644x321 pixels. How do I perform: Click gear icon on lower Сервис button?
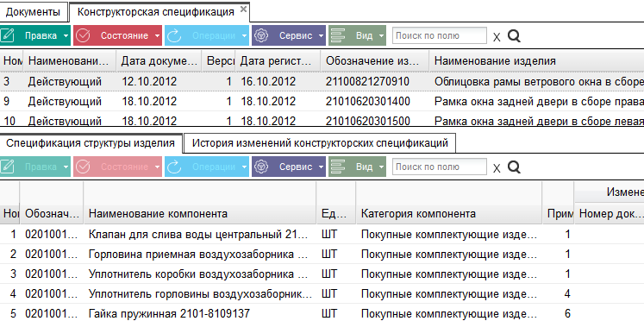261,167
